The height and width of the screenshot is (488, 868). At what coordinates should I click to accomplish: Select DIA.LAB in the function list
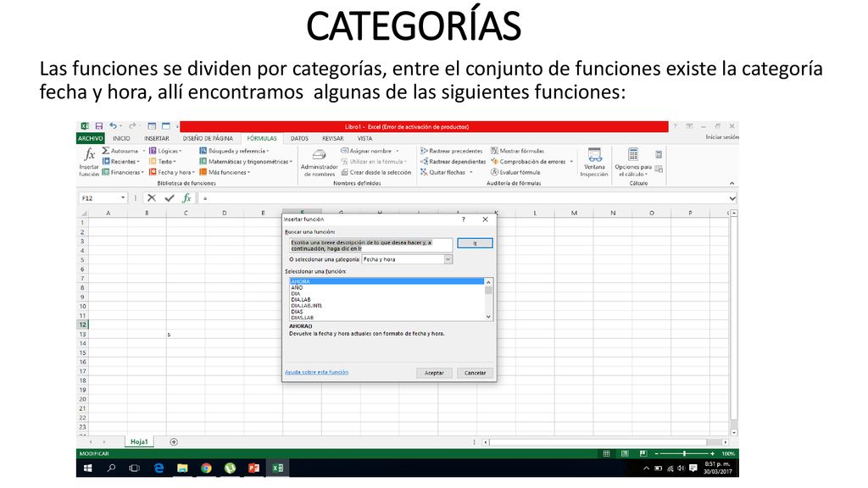pyautogui.click(x=387, y=300)
